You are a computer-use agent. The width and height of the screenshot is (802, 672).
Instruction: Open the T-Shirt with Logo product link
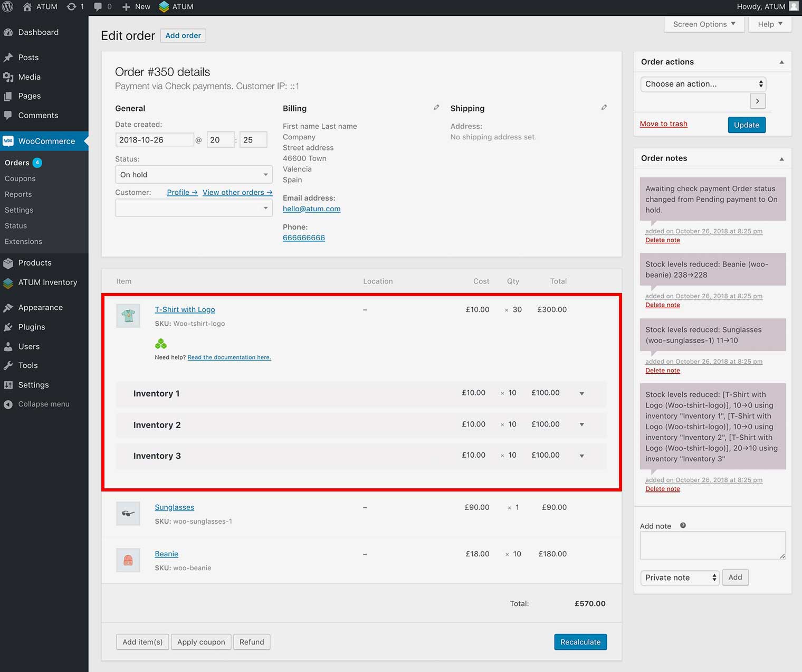pos(185,309)
